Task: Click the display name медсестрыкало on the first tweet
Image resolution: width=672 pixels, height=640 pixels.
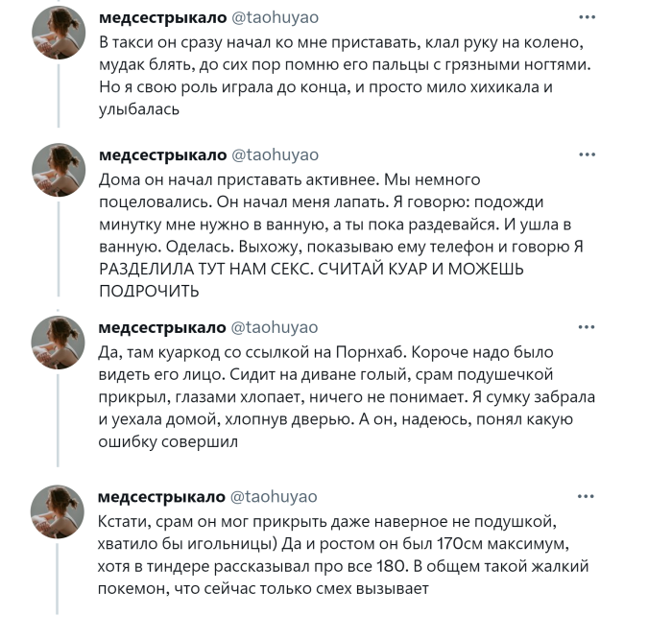Action: (162, 19)
